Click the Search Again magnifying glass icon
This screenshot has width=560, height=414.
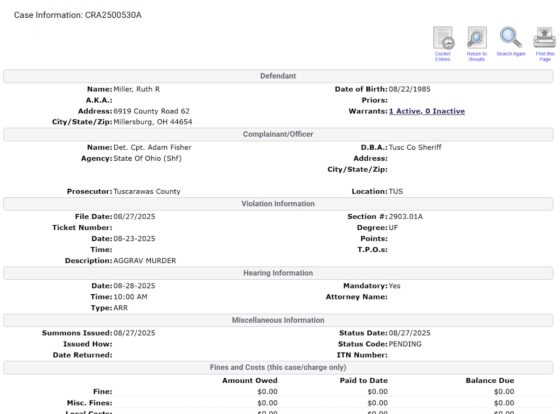[511, 37]
